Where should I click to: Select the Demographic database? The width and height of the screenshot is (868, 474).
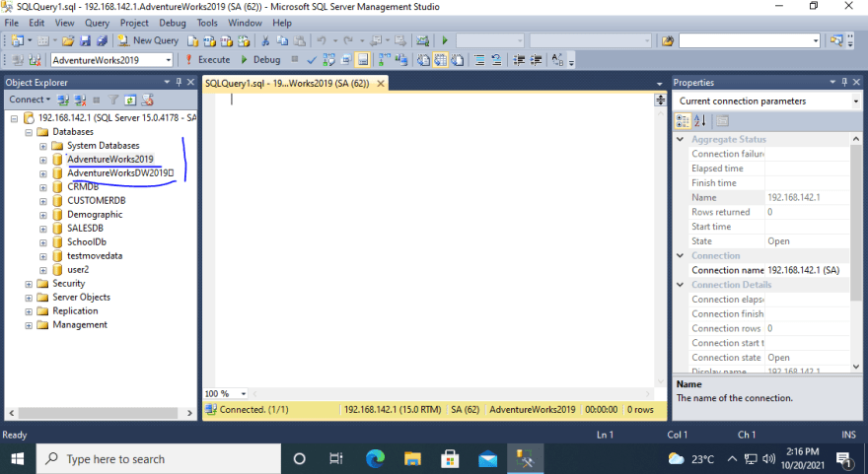tap(95, 215)
